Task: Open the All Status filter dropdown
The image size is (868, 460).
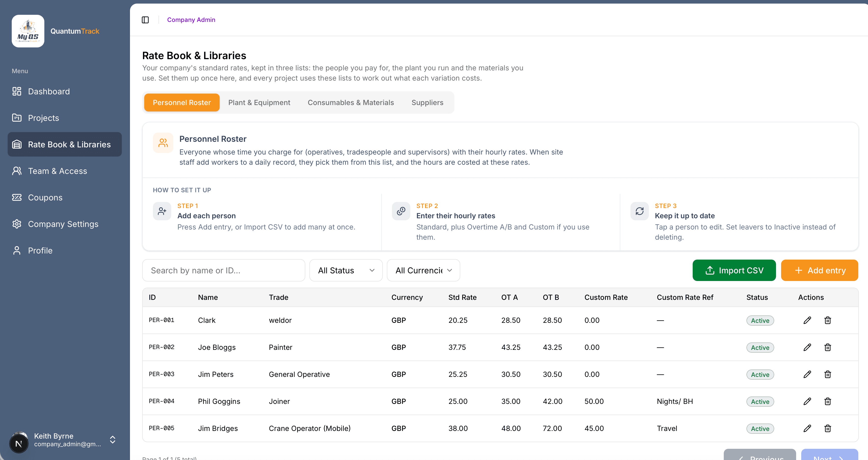Action: 346,270
